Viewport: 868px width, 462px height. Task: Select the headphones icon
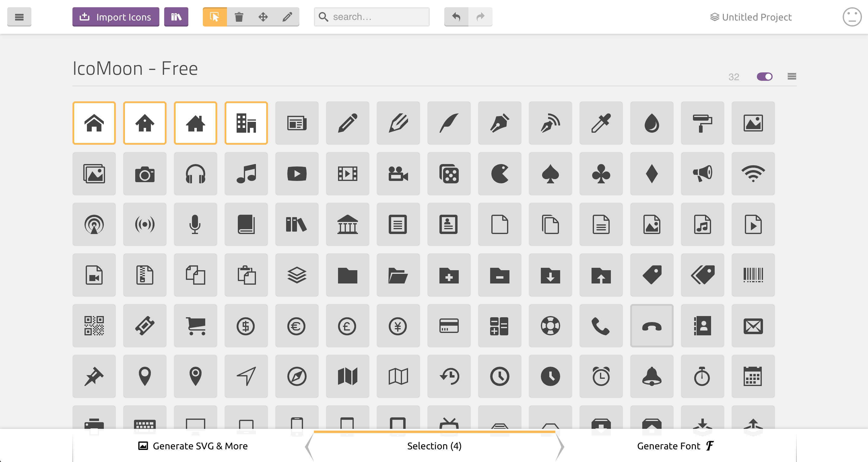[196, 174]
